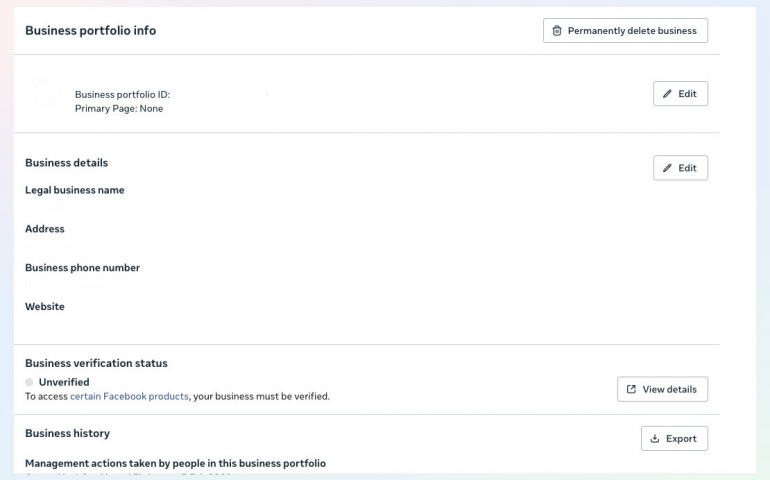The image size is (770, 480).
Task: Open the certain Facebook products link
Action: pos(129,396)
